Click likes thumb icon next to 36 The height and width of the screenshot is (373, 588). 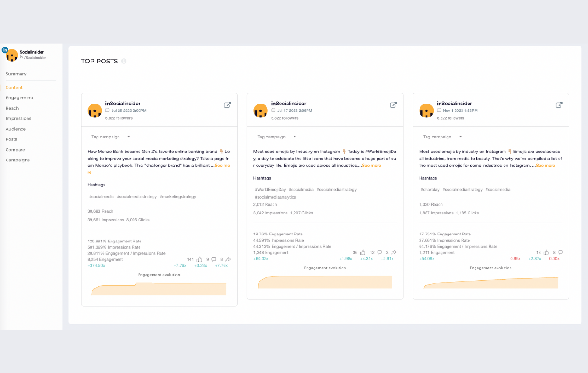pos(363,253)
